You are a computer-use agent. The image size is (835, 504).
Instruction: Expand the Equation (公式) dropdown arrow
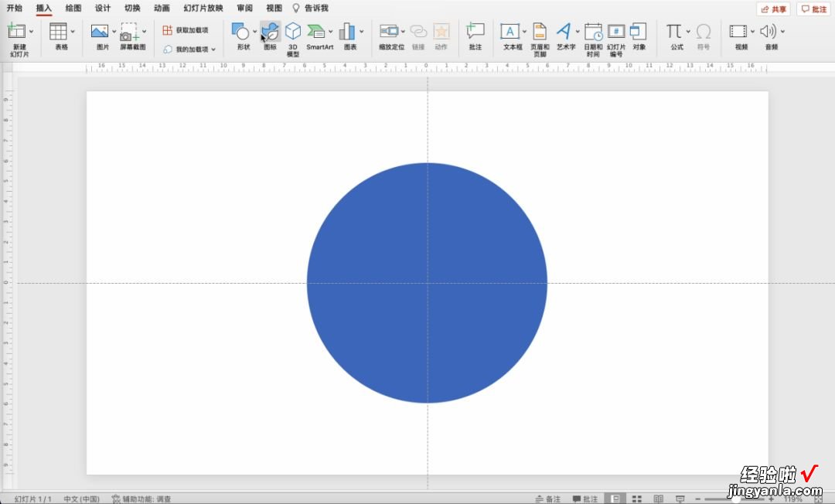click(x=688, y=32)
